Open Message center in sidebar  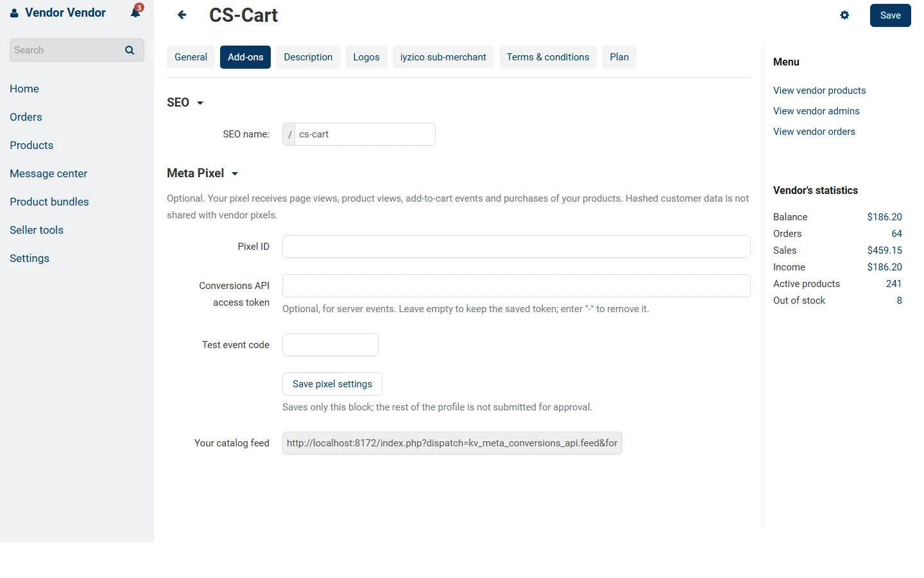tap(48, 173)
